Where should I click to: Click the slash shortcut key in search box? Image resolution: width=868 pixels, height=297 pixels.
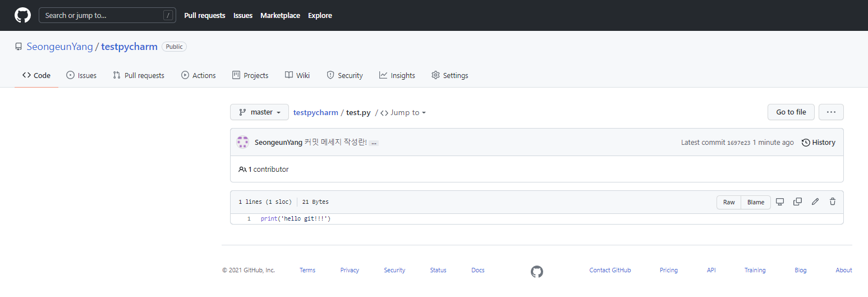point(168,16)
